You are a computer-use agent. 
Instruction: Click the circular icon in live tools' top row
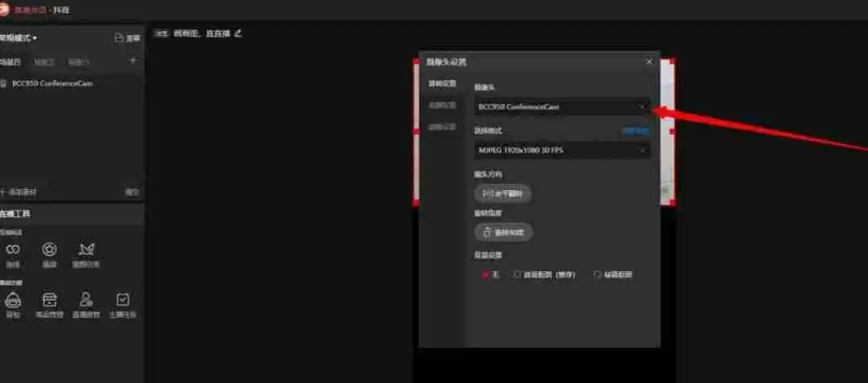click(x=49, y=250)
